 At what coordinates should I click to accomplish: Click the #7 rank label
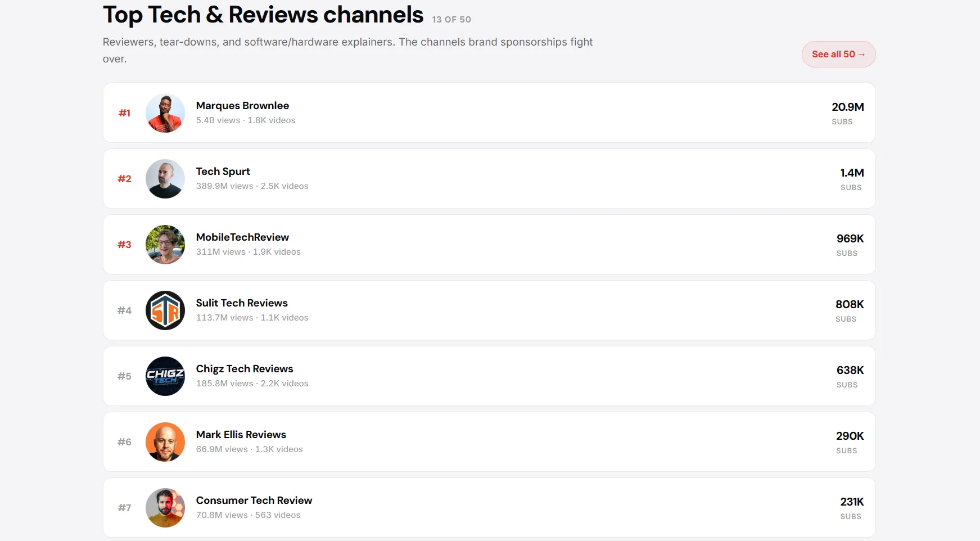coord(124,508)
